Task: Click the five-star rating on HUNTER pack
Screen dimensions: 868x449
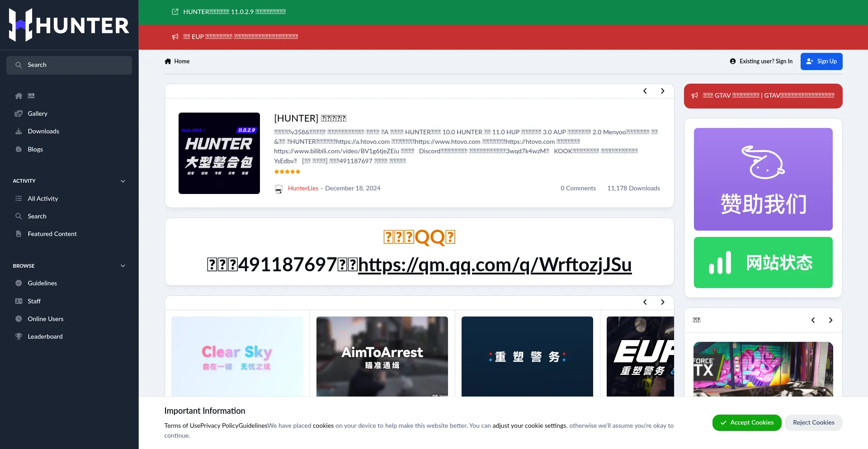Action: (x=287, y=172)
